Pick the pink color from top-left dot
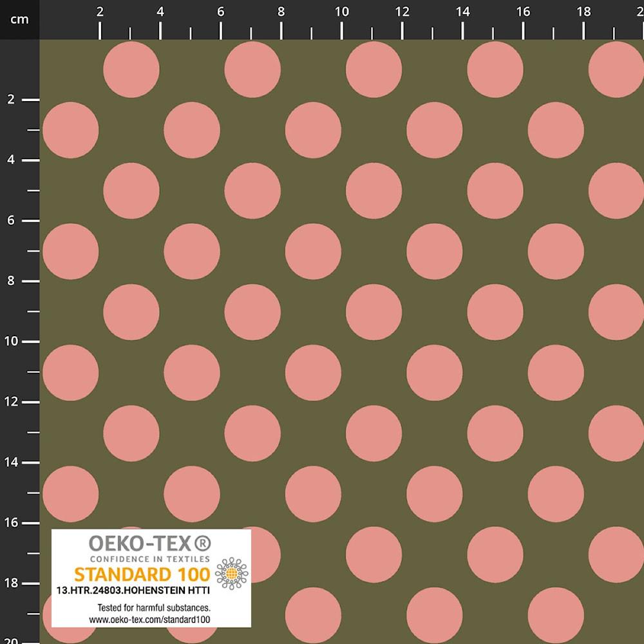Screen dimensions: 644x644 [x=131, y=70]
